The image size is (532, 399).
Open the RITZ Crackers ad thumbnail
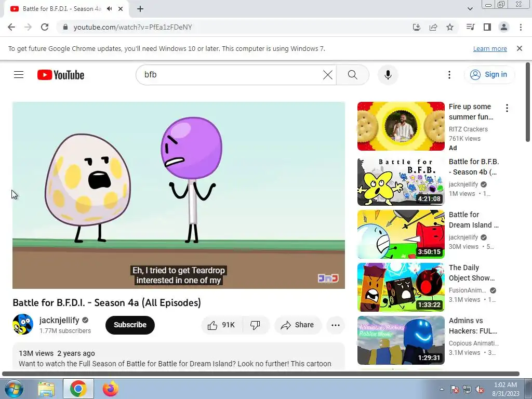(x=401, y=126)
